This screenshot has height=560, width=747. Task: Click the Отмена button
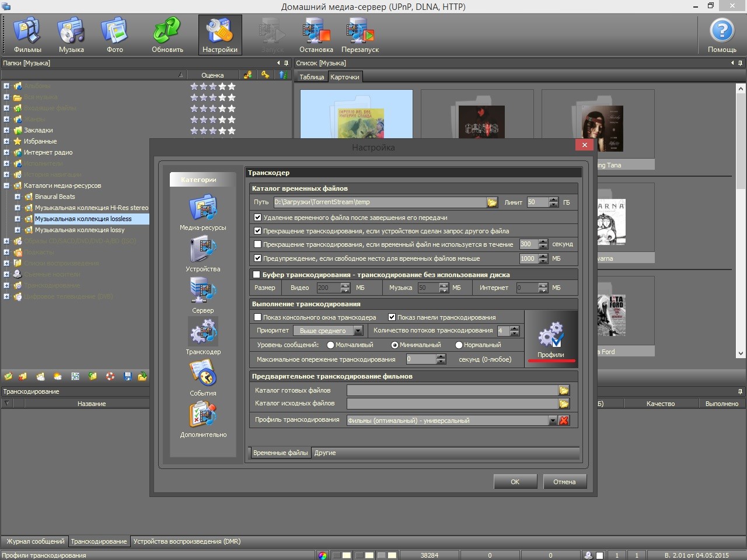coord(564,482)
